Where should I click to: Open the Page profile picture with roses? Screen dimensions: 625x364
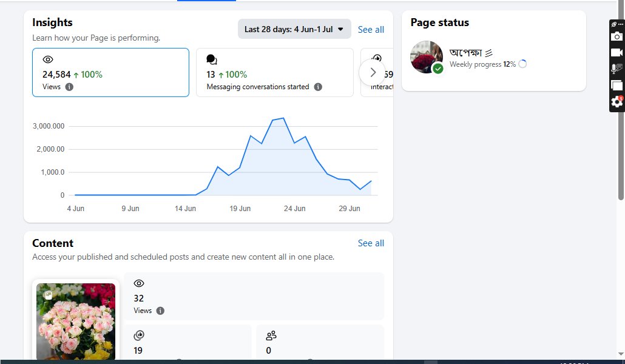427,57
